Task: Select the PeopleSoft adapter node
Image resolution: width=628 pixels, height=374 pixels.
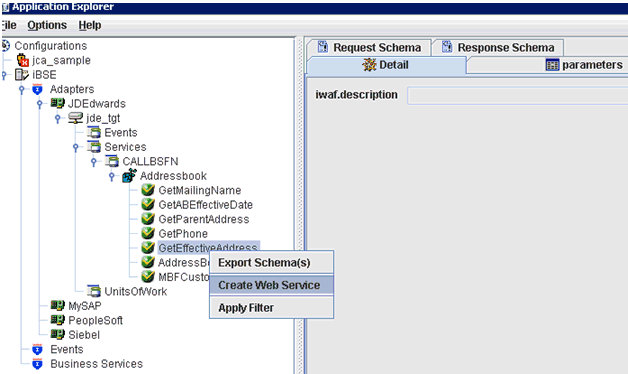Action: tap(95, 320)
